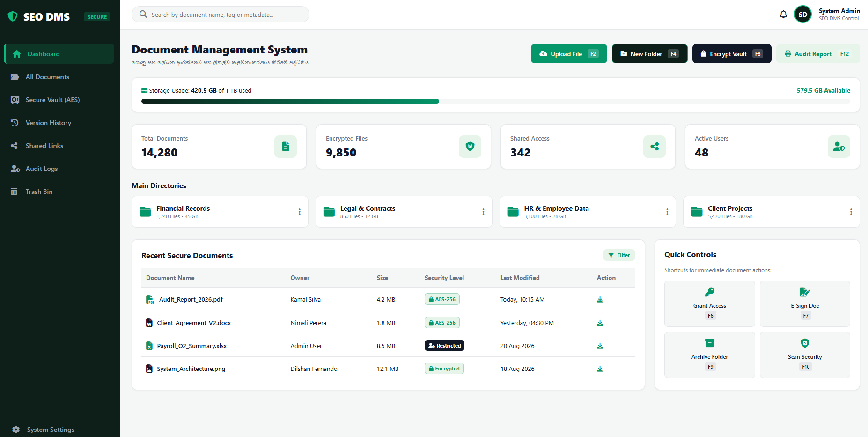Image resolution: width=868 pixels, height=437 pixels.
Task: Click the SD user avatar
Action: 803,15
